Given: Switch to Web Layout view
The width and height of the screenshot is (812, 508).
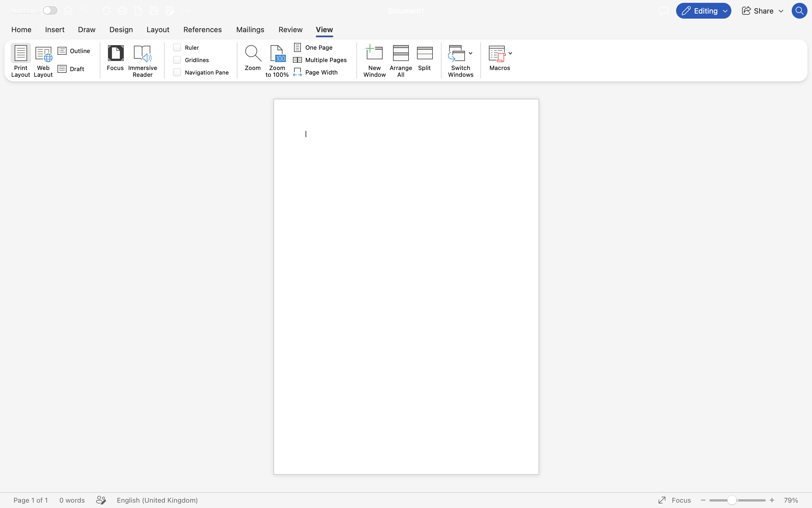Looking at the screenshot, I should pos(43,61).
